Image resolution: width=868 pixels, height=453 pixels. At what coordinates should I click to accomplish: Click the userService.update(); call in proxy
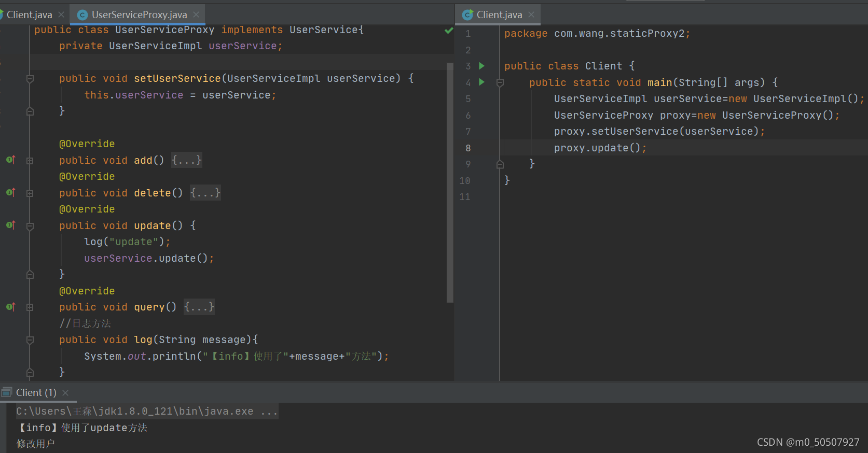pos(149,258)
